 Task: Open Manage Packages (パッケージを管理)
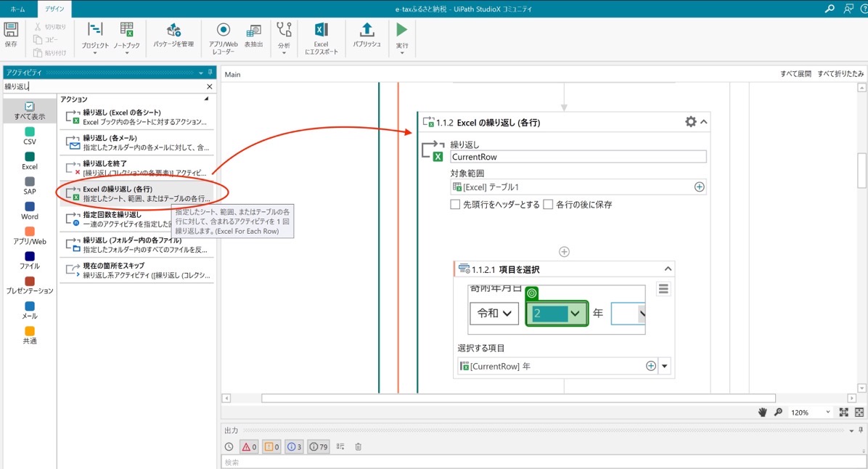click(173, 36)
